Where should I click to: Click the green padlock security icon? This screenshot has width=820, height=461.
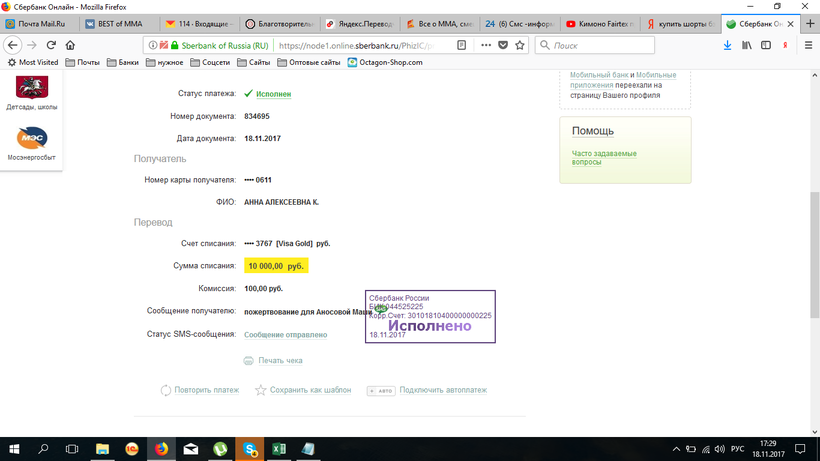tap(175, 45)
